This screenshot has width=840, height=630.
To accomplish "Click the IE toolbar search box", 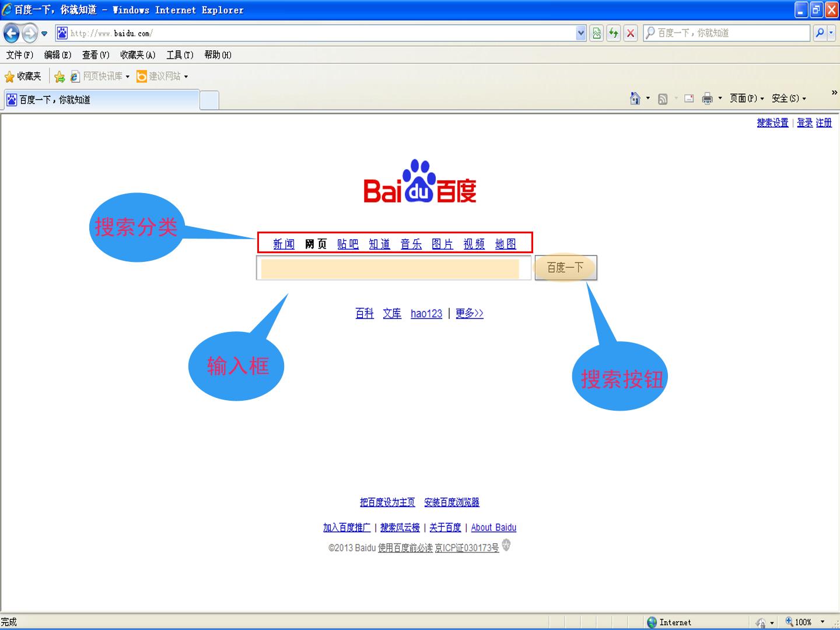I will (x=727, y=33).
